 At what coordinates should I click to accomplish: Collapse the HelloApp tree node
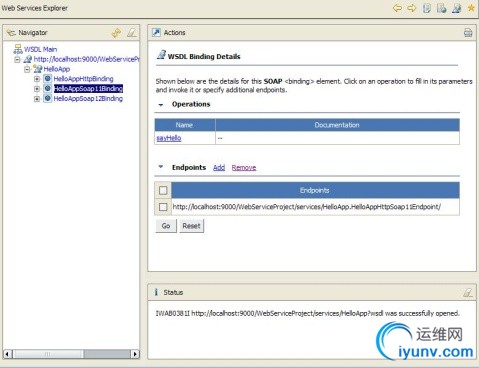(27, 69)
